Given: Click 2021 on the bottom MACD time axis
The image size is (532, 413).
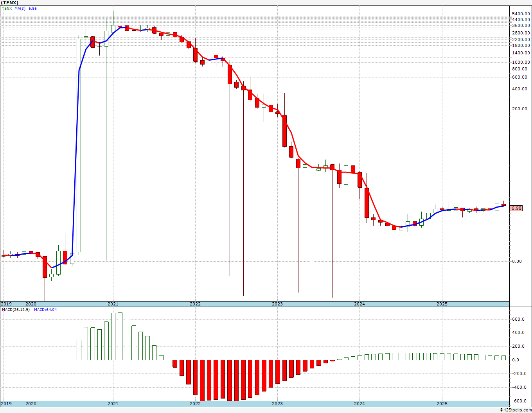Looking at the screenshot, I should (113, 404).
